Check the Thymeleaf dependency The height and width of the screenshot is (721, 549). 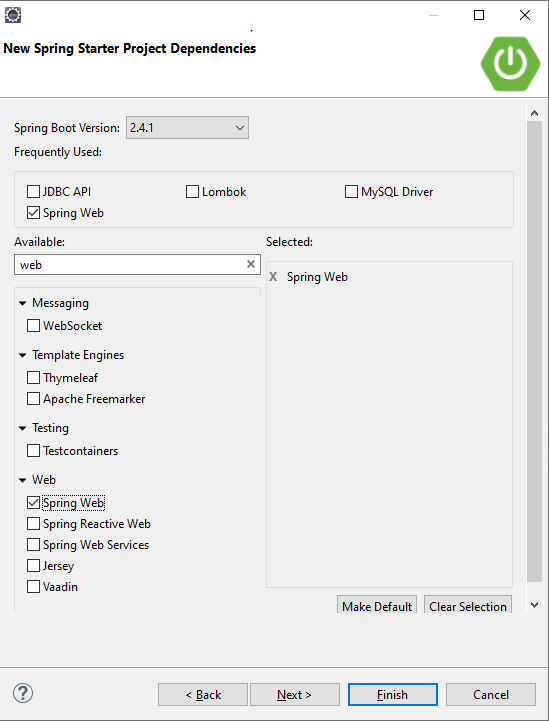pos(33,378)
